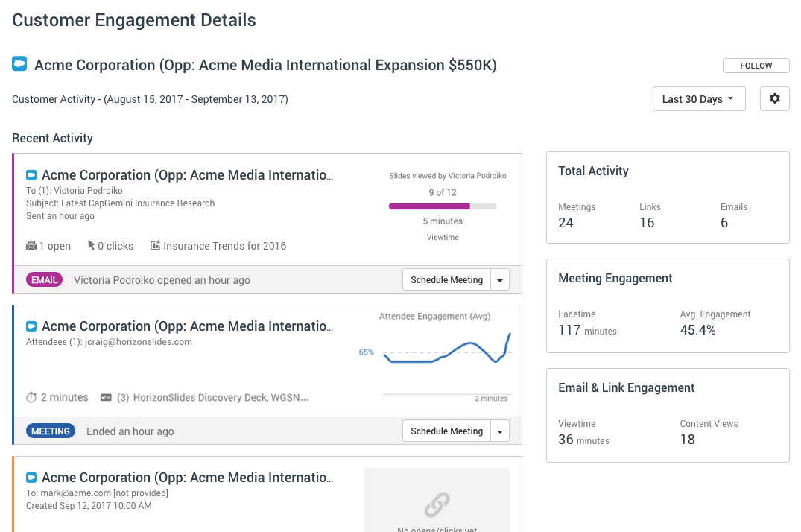Click the '65%' engagement label on chart
Screen dimensions: 801x532
coord(367,352)
